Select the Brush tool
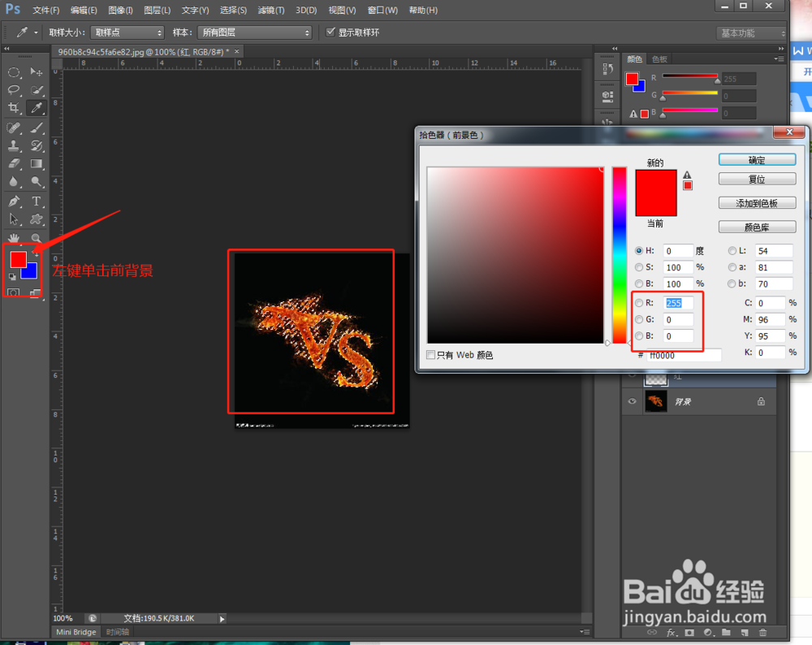The width and height of the screenshot is (812, 645). [37, 128]
